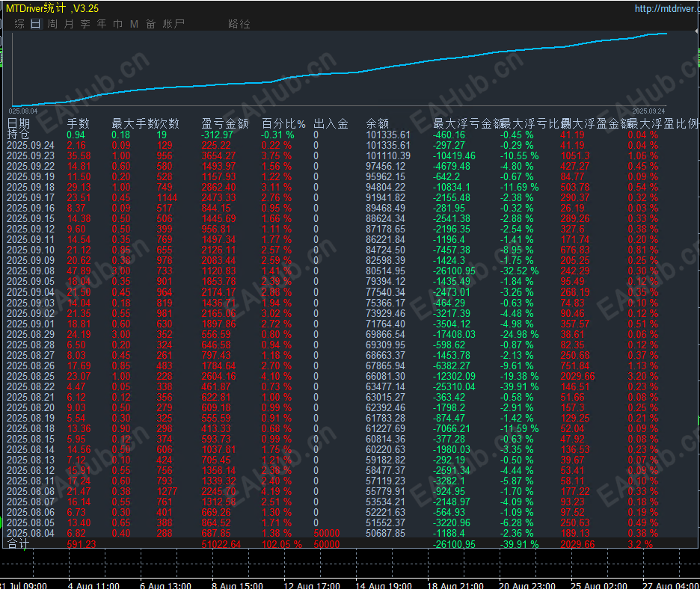Click the 出入金 column header
The image size is (700, 589).
pyautogui.click(x=331, y=123)
